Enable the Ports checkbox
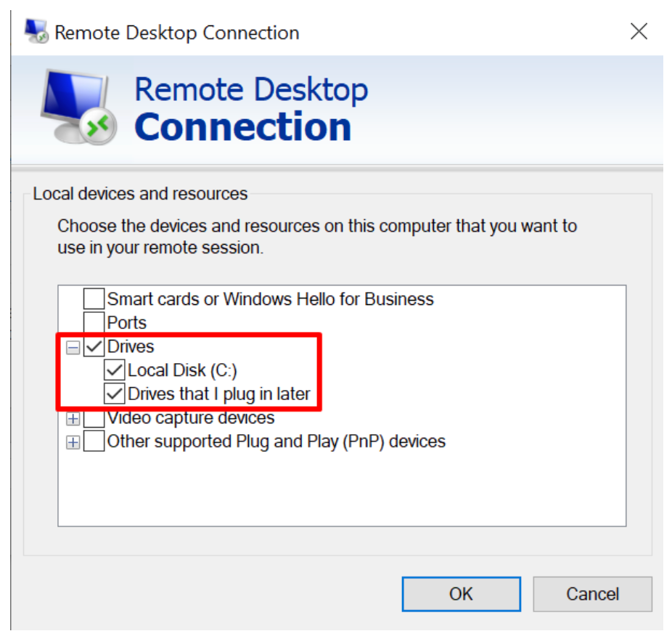Image resolution: width=672 pixels, height=639 pixels. coord(93,322)
